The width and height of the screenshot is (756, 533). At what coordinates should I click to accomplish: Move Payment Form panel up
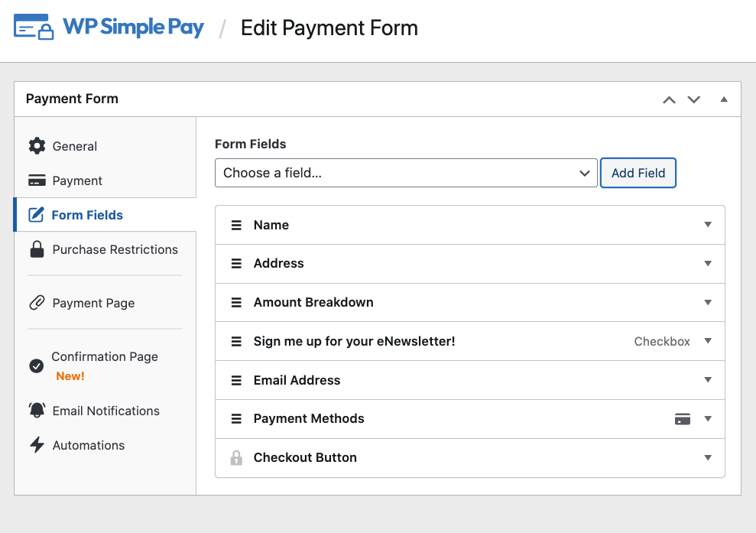point(669,99)
